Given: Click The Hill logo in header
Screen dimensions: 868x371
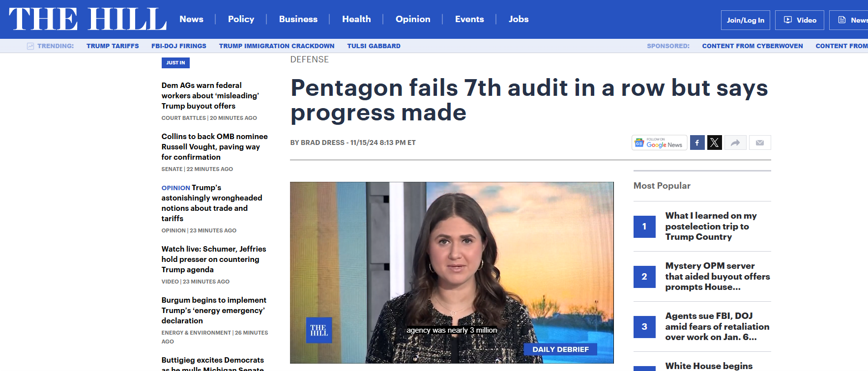Looking at the screenshot, I should (x=87, y=20).
